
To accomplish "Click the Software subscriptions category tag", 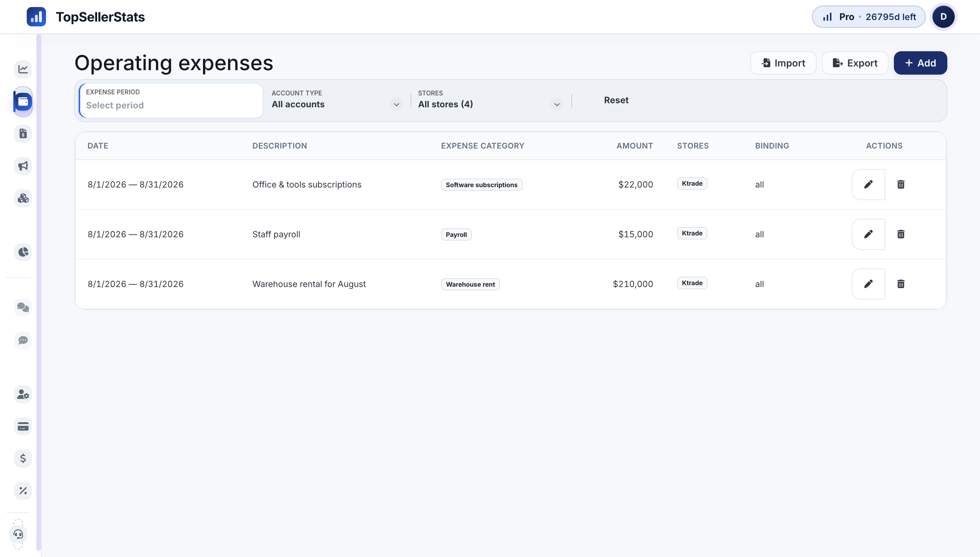I will 481,185.
